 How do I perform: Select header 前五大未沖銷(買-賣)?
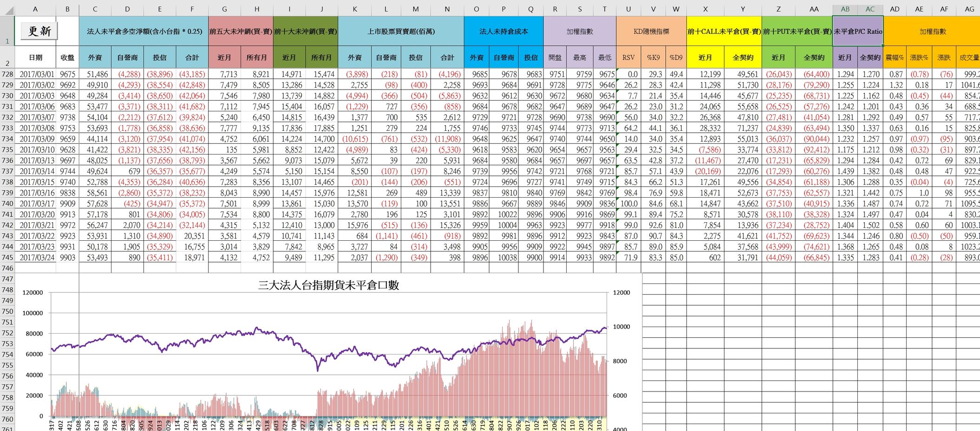(x=241, y=32)
